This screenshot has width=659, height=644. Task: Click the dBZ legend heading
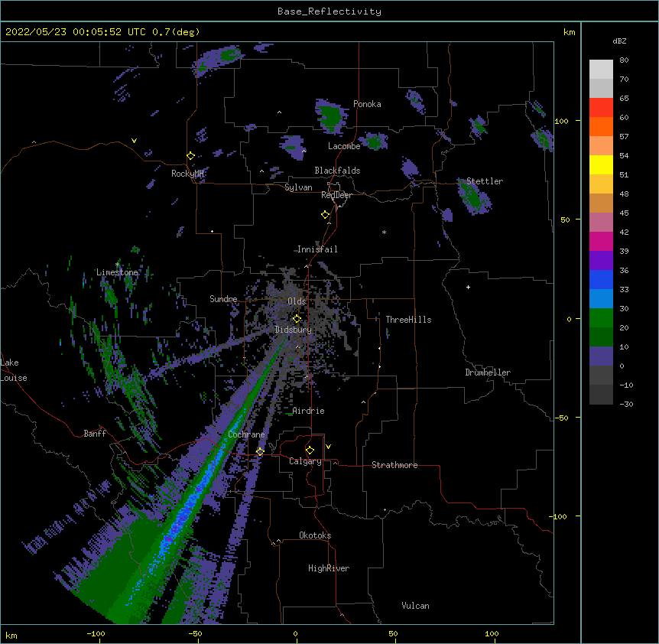tap(619, 41)
